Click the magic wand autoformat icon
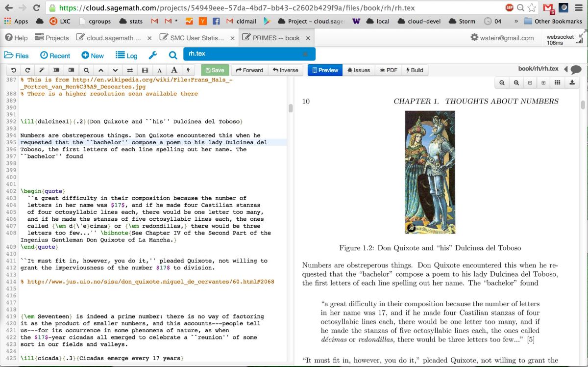Image resolution: width=588 pixels, height=367 pixels. pyautogui.click(x=42, y=70)
